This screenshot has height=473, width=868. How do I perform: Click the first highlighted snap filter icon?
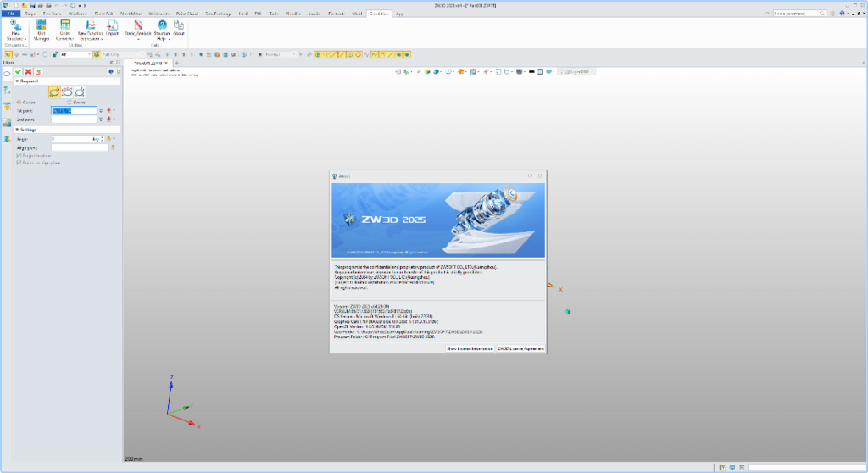(x=318, y=55)
